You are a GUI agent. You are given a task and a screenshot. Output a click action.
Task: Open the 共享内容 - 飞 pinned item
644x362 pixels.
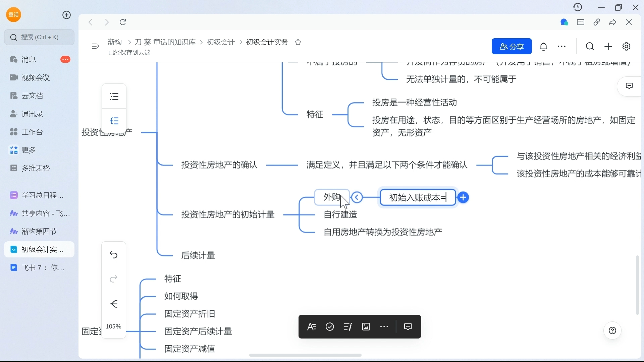[x=39, y=213]
